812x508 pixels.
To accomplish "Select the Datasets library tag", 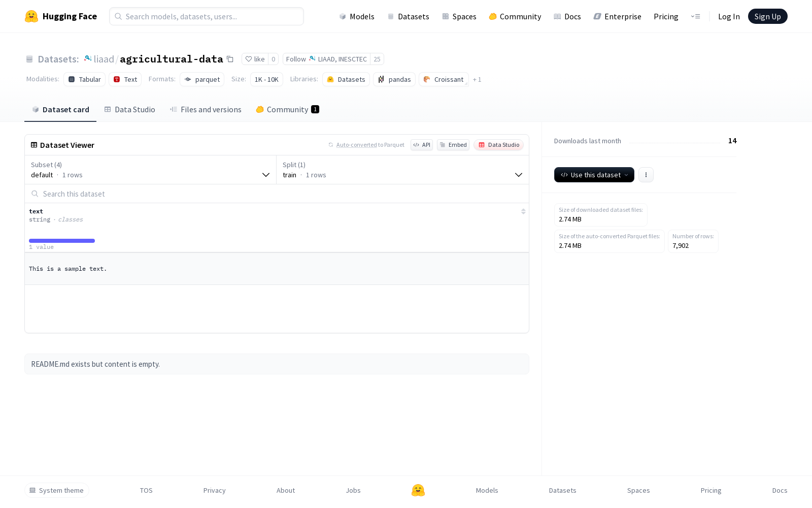I will pos(346,79).
